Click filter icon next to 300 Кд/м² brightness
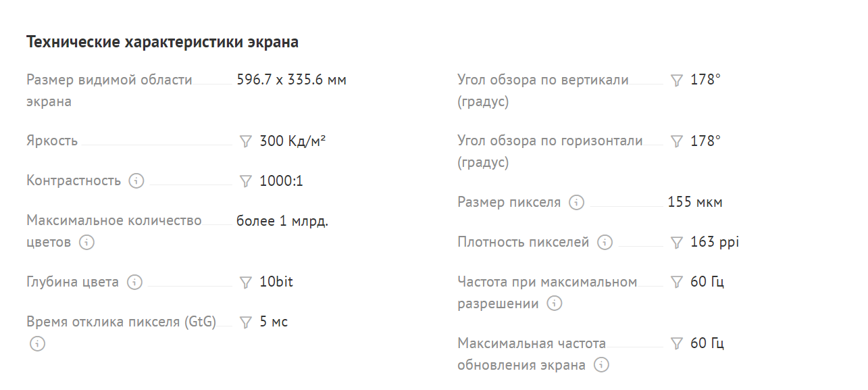Viewport: 868px width, 390px height. (x=245, y=141)
